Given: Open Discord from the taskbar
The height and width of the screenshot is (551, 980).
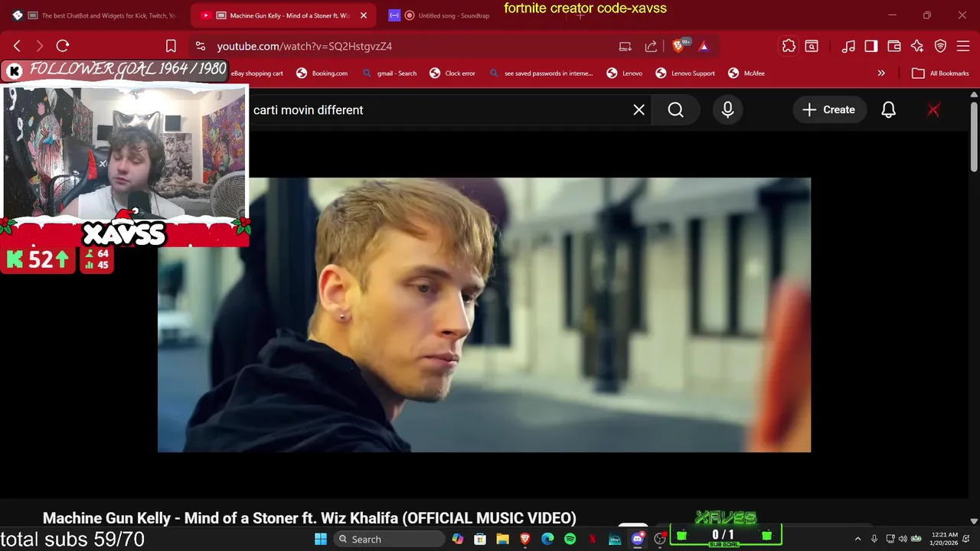Looking at the screenshot, I should point(637,540).
